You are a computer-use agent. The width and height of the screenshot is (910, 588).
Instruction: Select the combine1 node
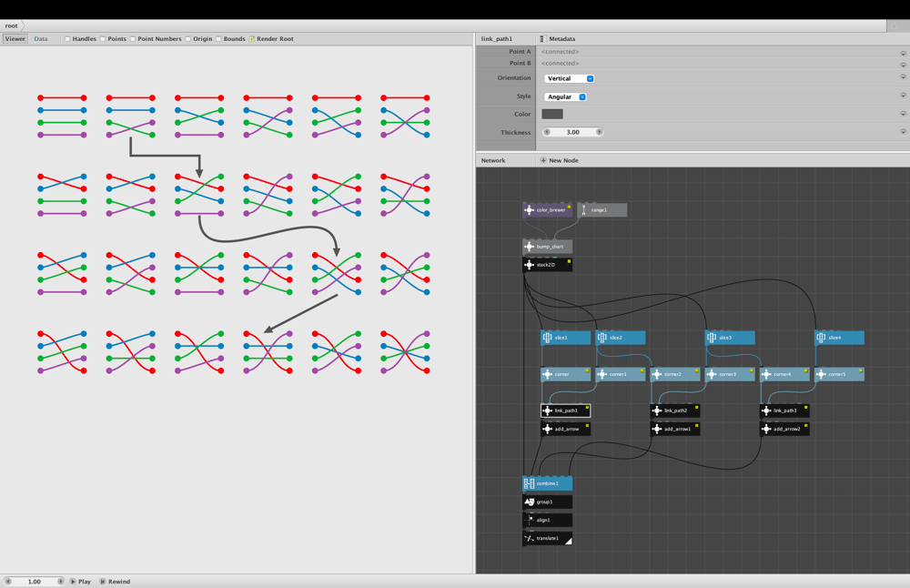point(547,483)
